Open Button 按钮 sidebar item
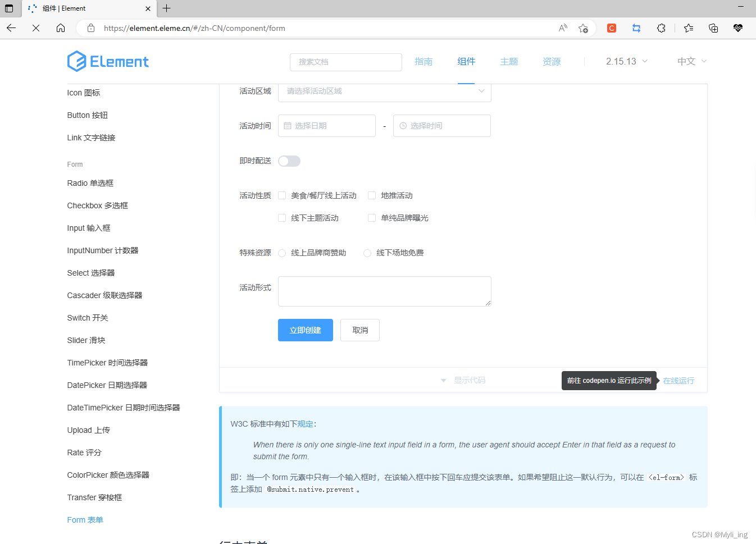Viewport: 756px width, 544px height. tap(88, 115)
